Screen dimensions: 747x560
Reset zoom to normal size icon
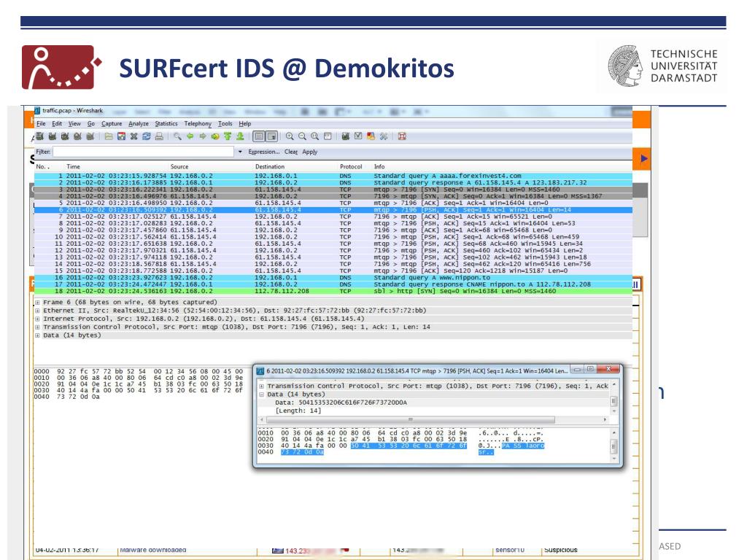point(315,136)
